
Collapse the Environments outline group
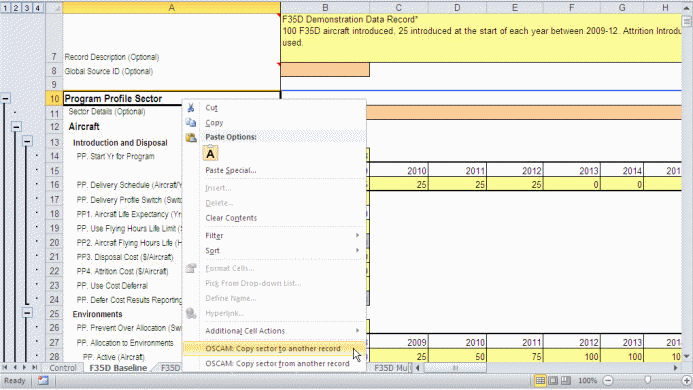click(x=27, y=313)
